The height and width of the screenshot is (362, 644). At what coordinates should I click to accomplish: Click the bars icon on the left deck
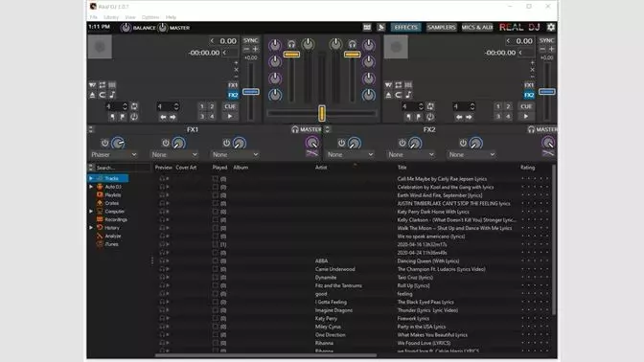pyautogui.click(x=112, y=85)
